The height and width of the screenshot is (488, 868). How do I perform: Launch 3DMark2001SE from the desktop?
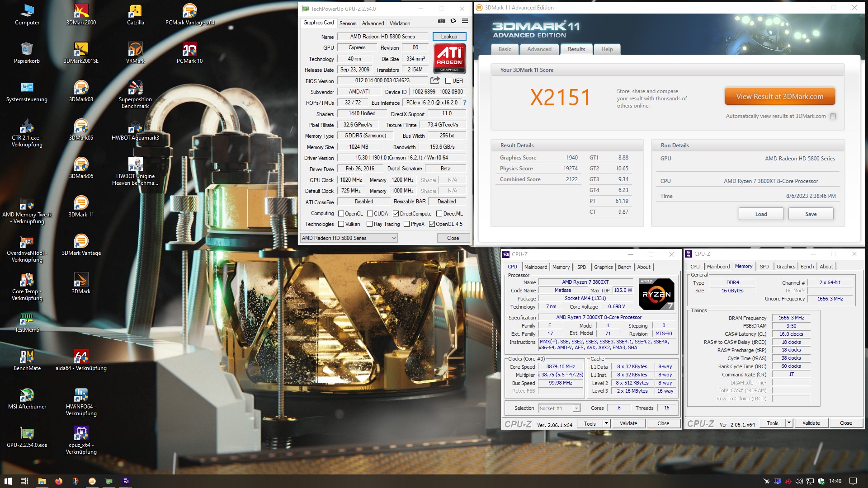[x=81, y=53]
